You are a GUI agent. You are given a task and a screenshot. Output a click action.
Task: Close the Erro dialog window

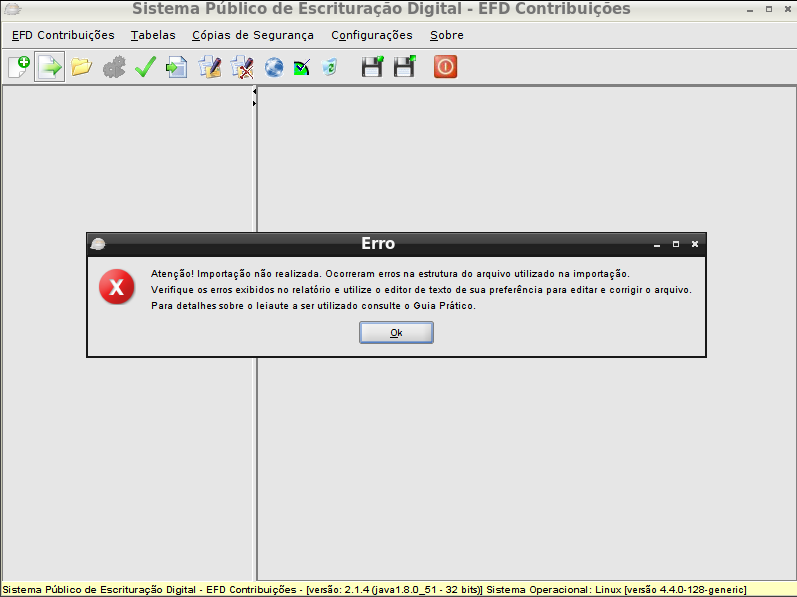click(695, 244)
